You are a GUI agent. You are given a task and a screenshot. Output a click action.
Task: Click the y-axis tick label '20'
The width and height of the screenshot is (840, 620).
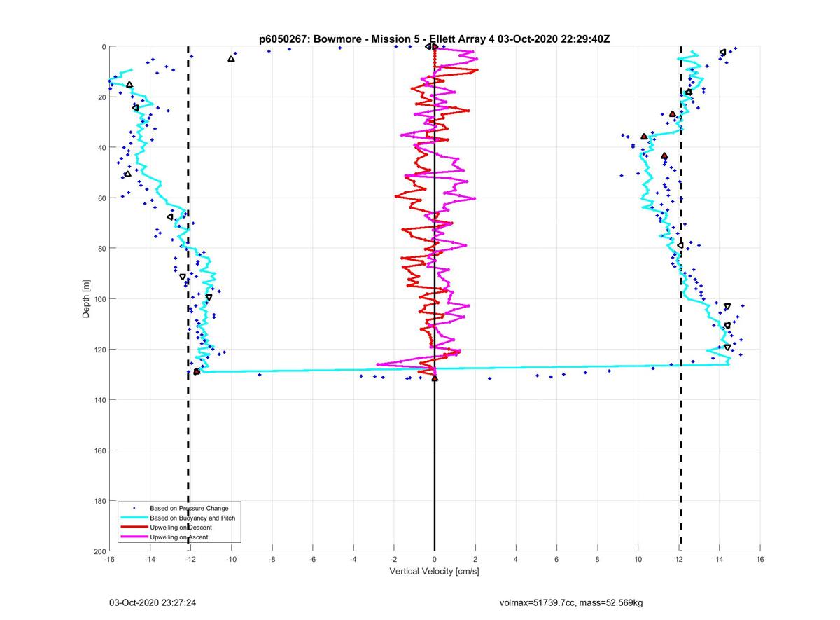101,97
